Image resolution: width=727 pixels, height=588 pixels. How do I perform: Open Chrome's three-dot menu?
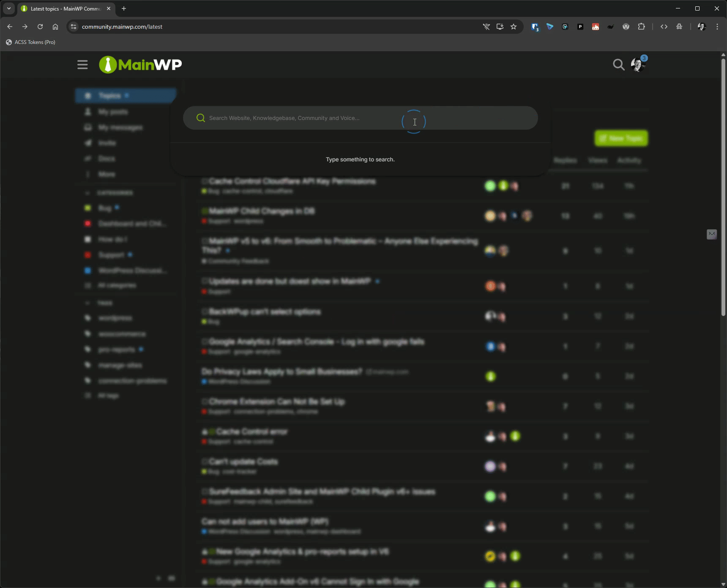(717, 27)
